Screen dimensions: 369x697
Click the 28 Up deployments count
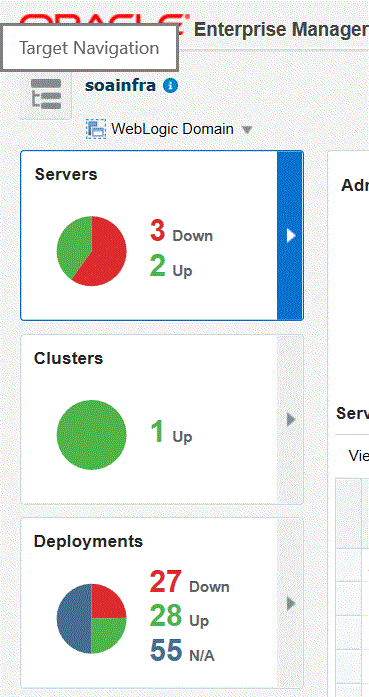coord(180,616)
